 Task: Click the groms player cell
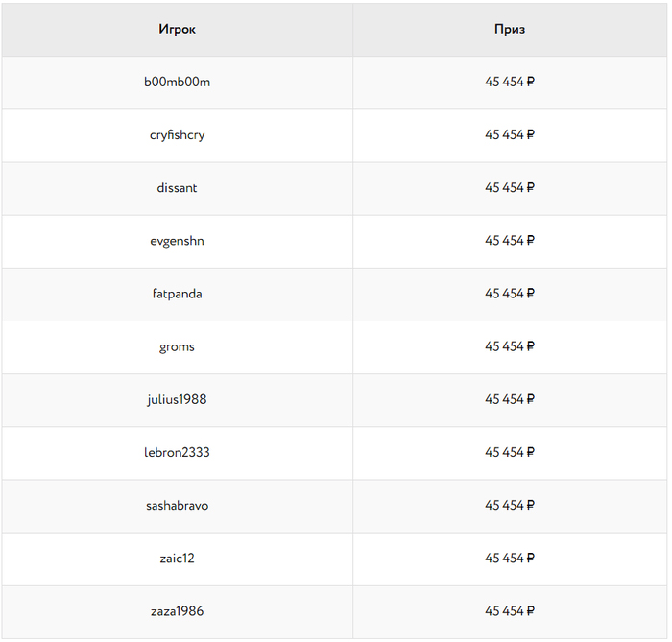click(177, 347)
